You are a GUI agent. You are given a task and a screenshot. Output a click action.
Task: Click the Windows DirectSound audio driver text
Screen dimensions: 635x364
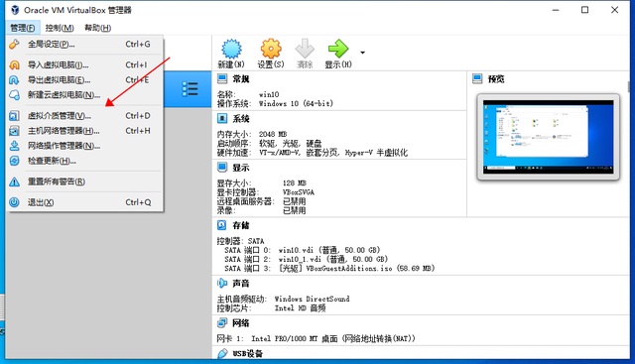(x=312, y=300)
